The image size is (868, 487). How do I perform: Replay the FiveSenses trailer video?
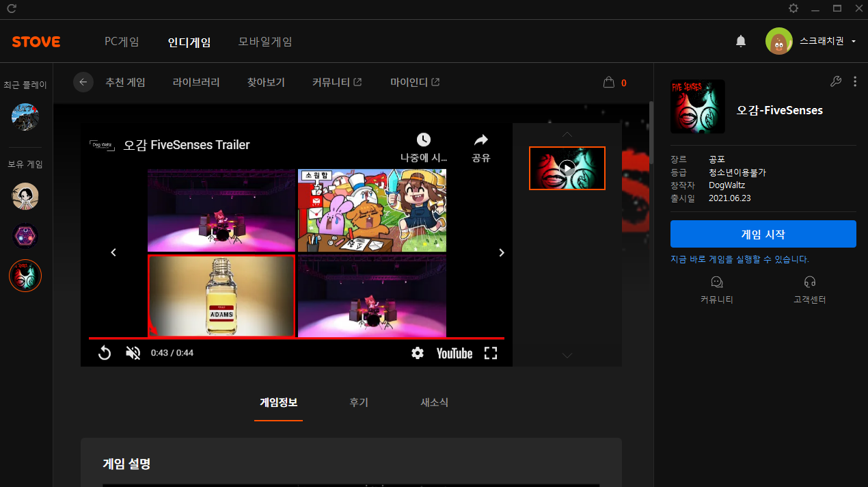click(105, 353)
